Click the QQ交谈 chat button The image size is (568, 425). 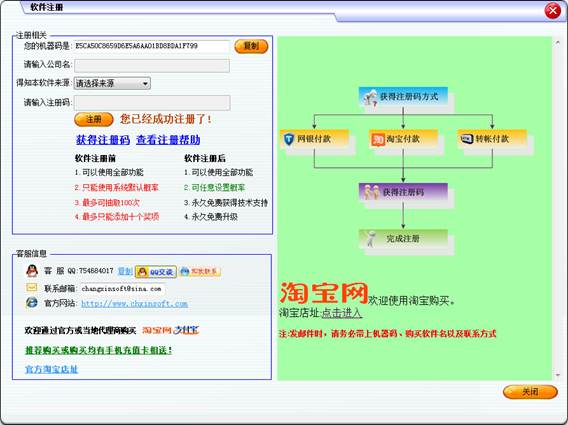pos(156,272)
